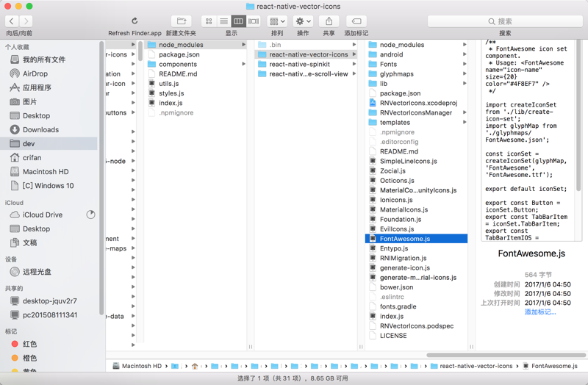Select lib folder in fourth column

(x=416, y=84)
